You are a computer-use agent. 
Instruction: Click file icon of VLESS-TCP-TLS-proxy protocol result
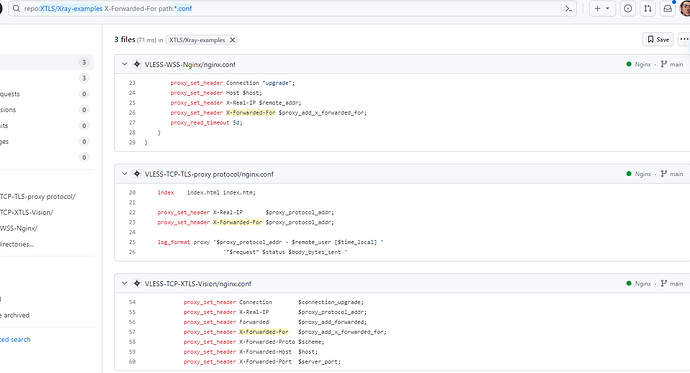pyautogui.click(x=137, y=174)
